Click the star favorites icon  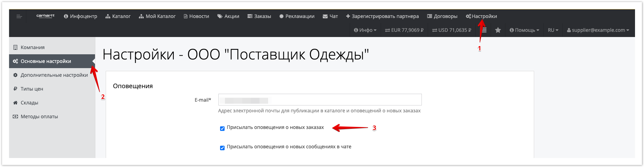[x=498, y=30]
